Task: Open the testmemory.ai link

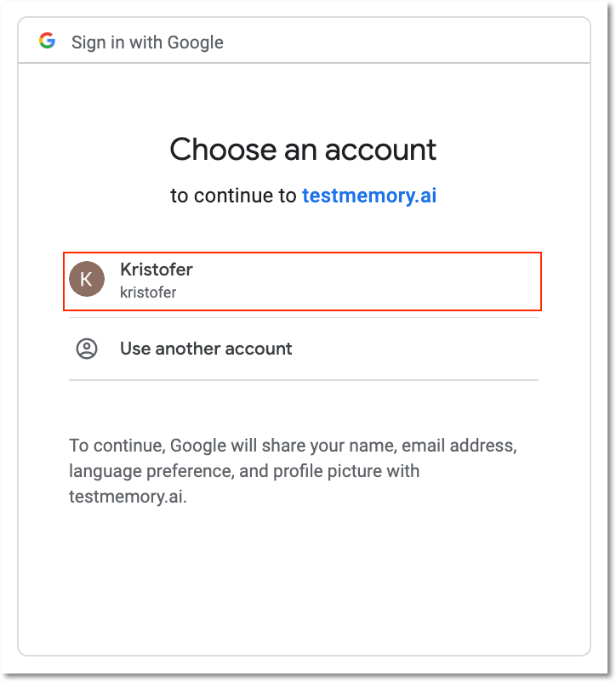Action: pyautogui.click(x=369, y=196)
